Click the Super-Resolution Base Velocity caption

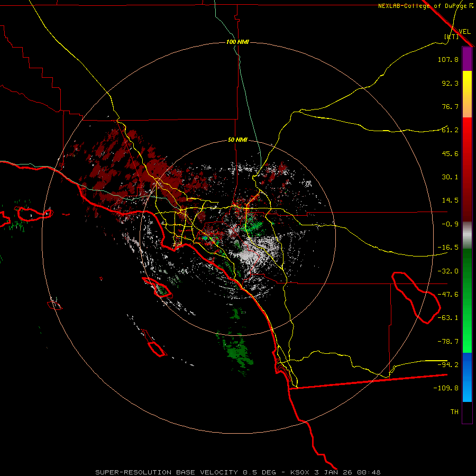pos(237,472)
